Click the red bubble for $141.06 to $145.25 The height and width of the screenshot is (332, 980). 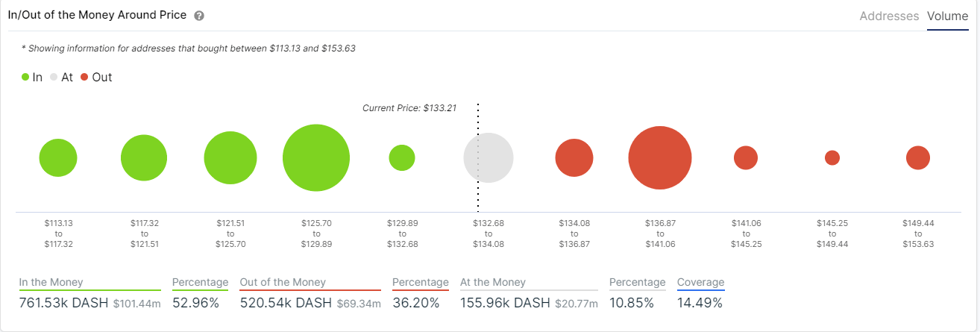[x=746, y=158]
